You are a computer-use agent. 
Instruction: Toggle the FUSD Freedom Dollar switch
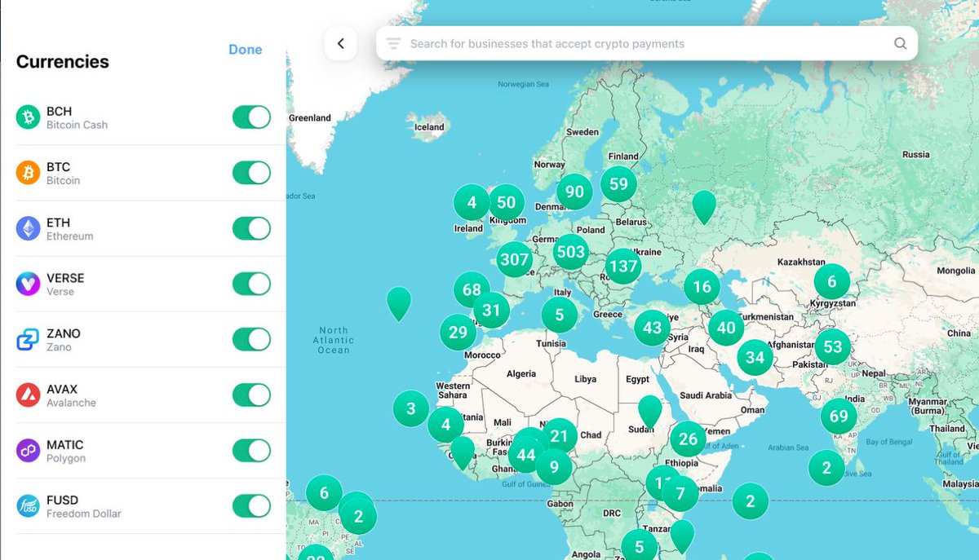tap(251, 506)
